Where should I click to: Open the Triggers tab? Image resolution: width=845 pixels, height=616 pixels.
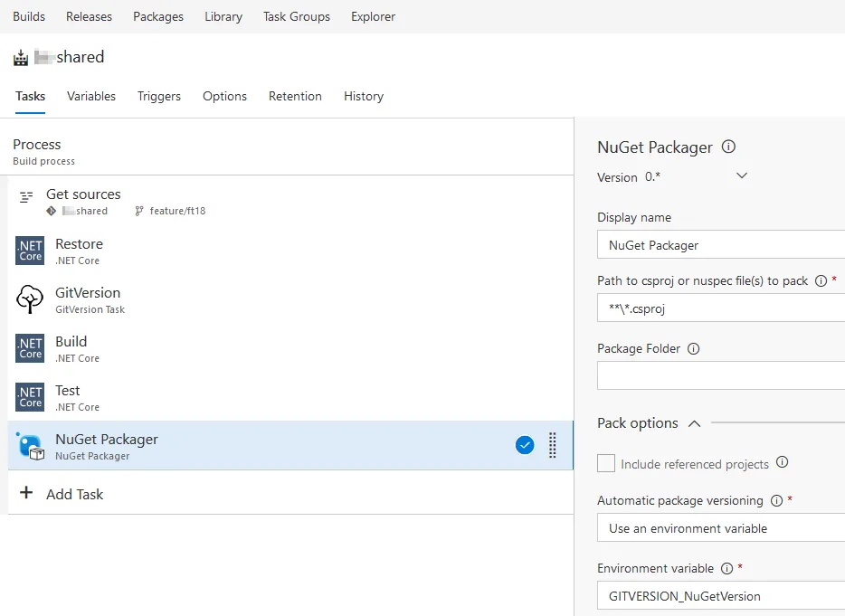(159, 96)
